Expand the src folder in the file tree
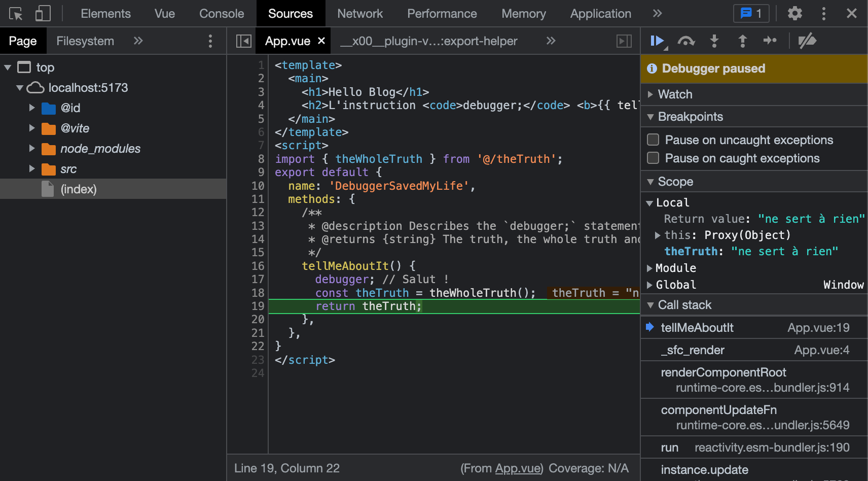 point(32,168)
